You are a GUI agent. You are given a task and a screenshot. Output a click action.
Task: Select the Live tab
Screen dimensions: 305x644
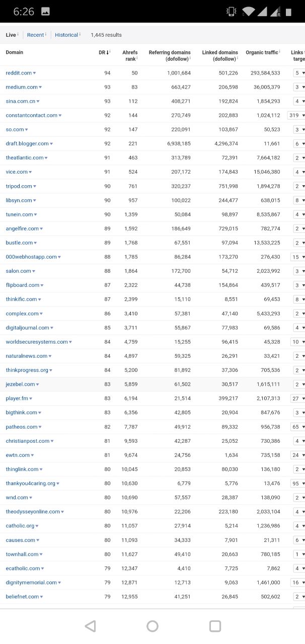click(x=11, y=35)
